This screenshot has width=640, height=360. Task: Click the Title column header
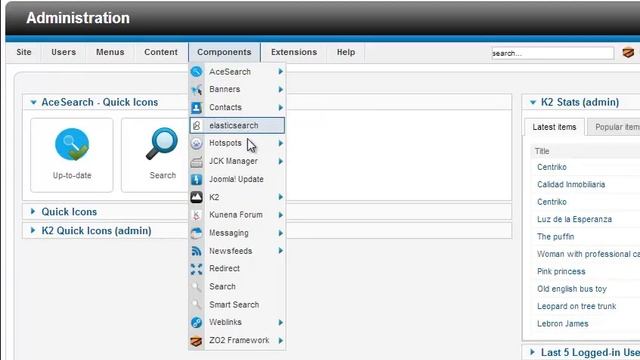tap(542, 151)
